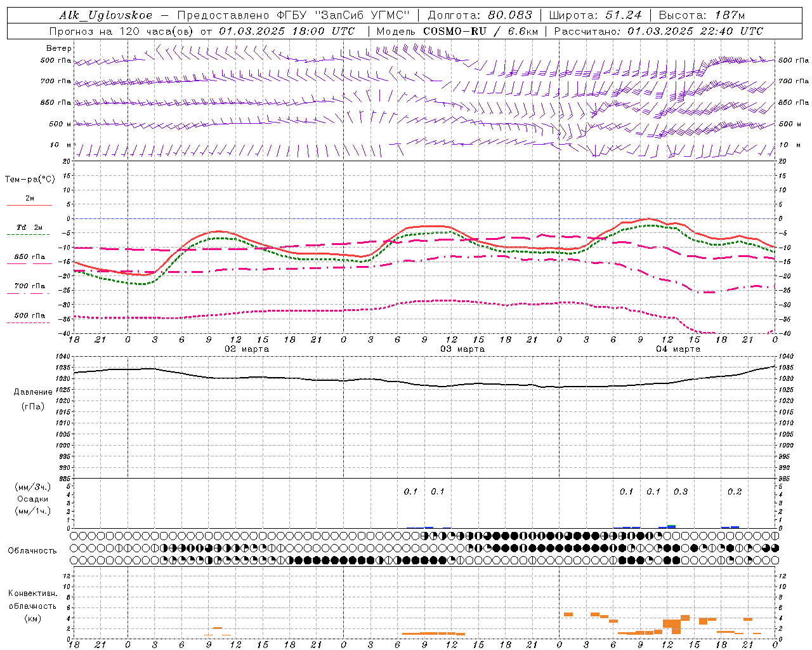Click the Конвективн. label
This screenshot has height=650, width=812.
tap(33, 594)
